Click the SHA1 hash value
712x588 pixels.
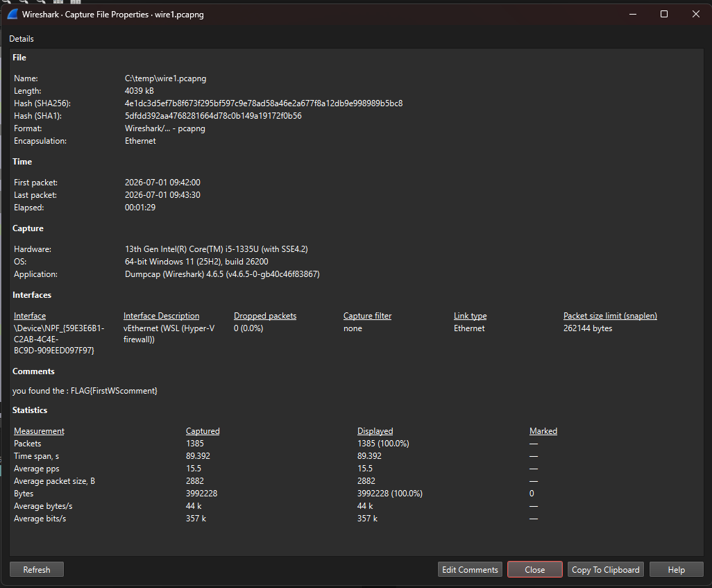coord(213,116)
